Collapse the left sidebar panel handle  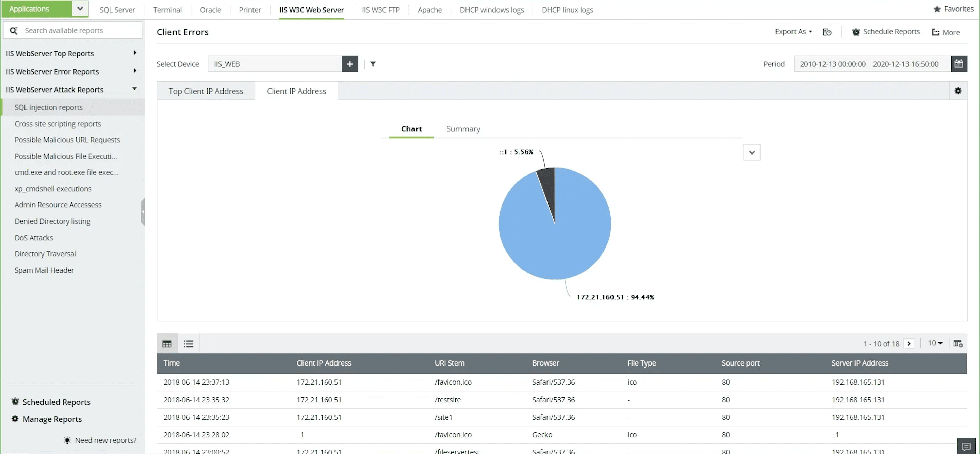point(143,212)
